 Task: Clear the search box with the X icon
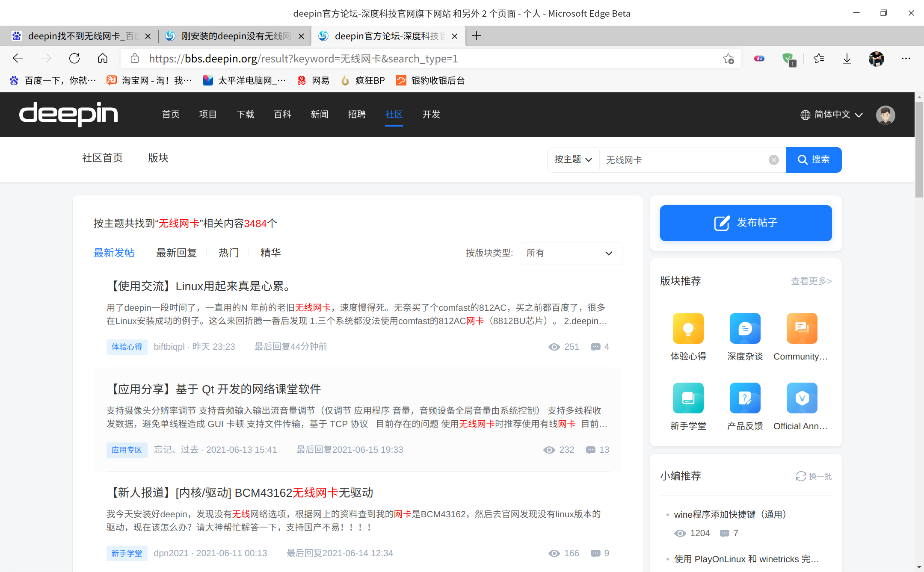(x=773, y=160)
